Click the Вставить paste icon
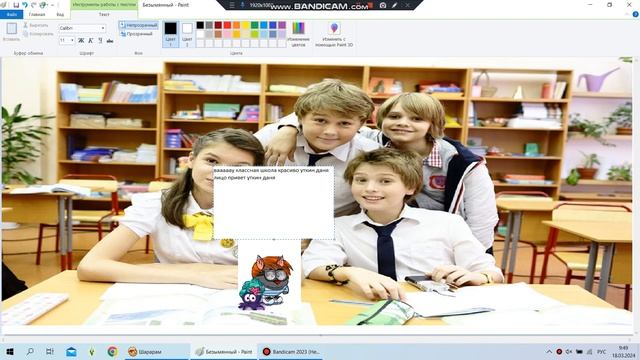The height and width of the screenshot is (360, 640). pos(11,28)
